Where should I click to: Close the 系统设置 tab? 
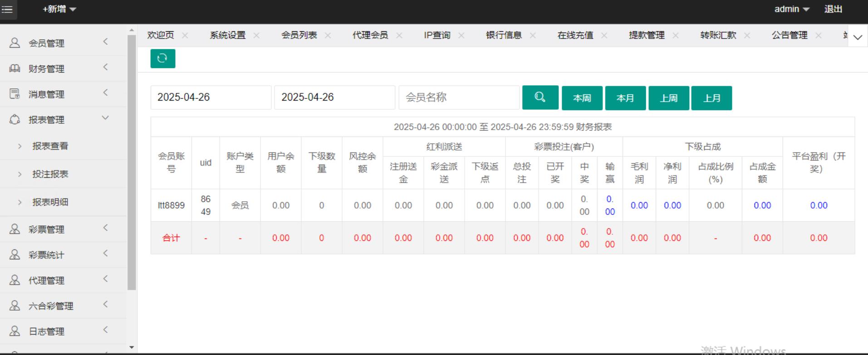click(256, 35)
